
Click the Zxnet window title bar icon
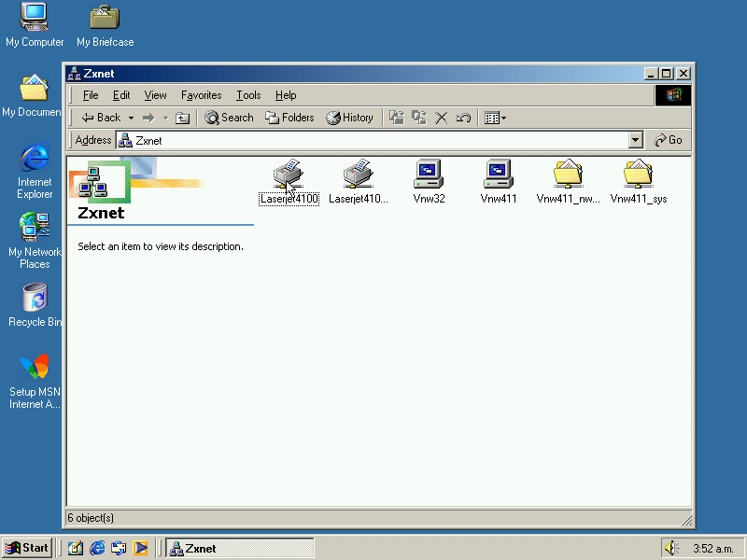point(74,74)
